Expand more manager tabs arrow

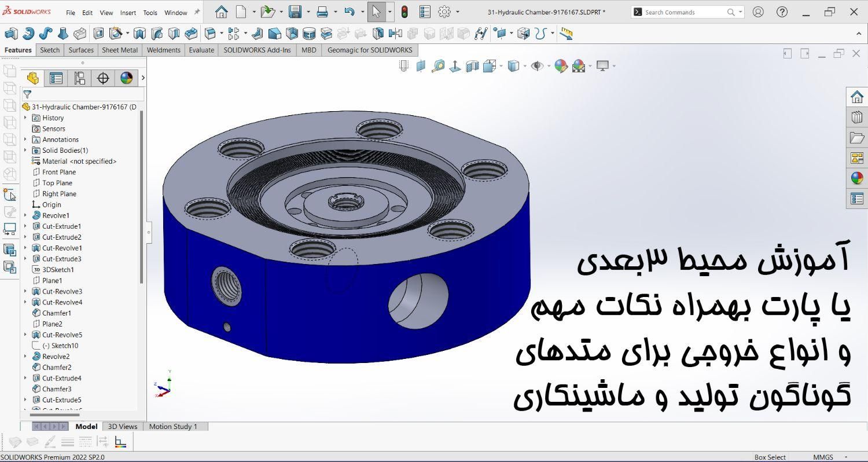click(143, 78)
